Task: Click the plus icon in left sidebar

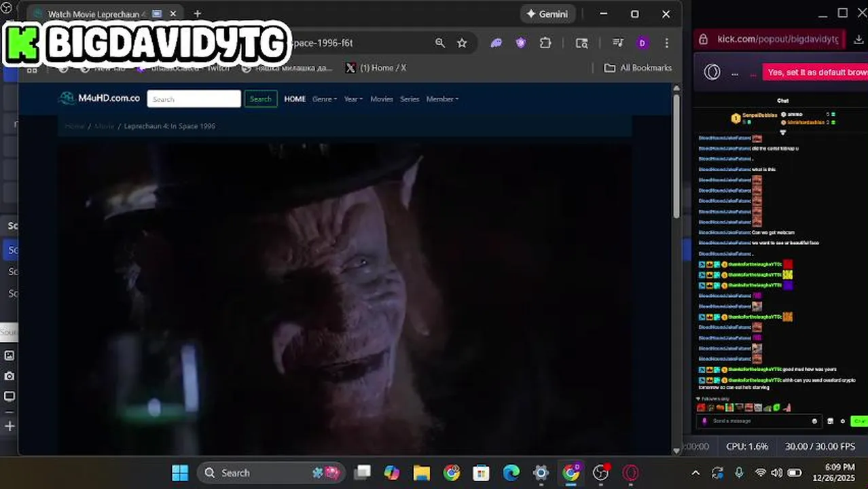Action: pyautogui.click(x=10, y=427)
